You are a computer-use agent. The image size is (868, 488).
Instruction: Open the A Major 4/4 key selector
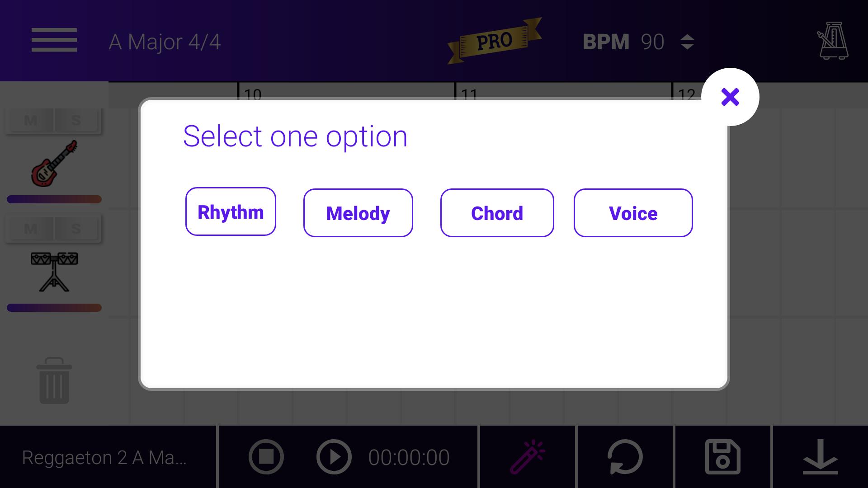pos(165,42)
